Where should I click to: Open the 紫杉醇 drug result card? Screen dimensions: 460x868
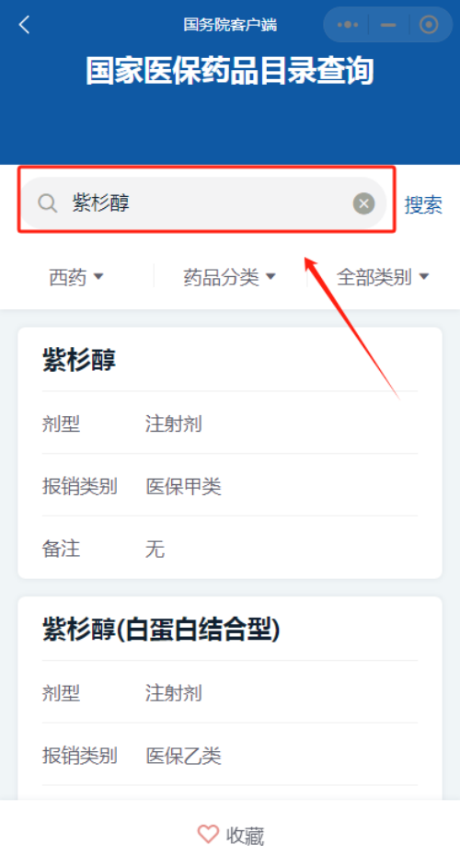(x=230, y=453)
